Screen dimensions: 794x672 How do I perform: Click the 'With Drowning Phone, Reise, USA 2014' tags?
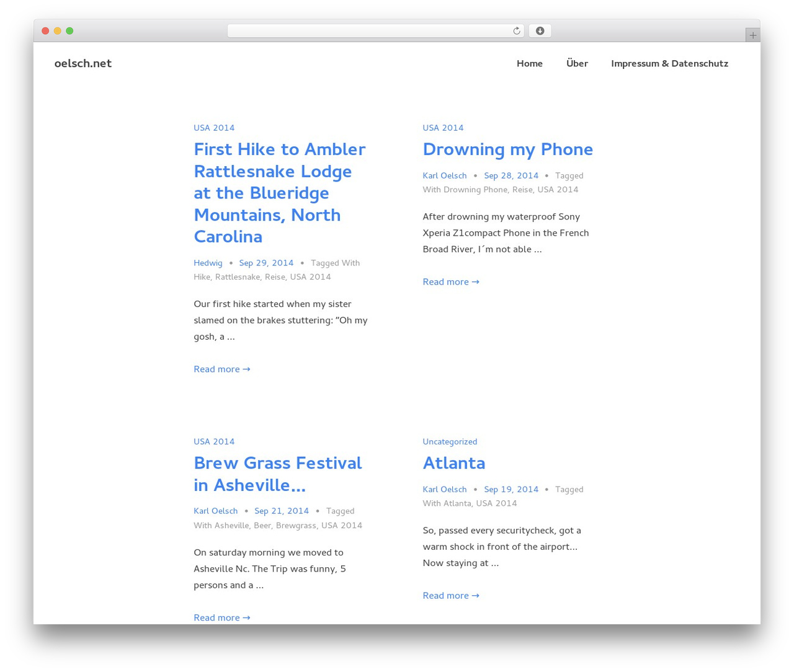tap(501, 190)
